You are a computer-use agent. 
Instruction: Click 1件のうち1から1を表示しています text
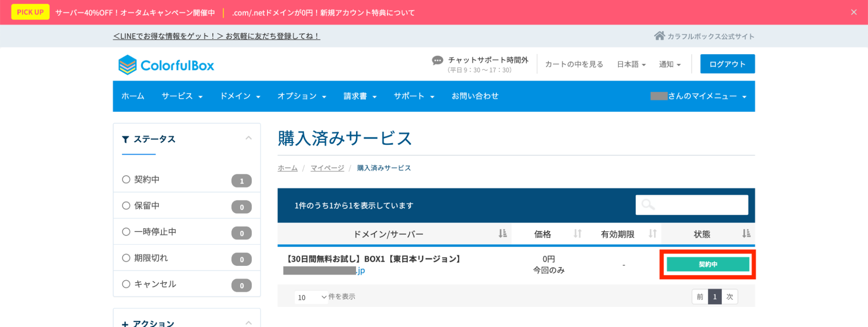(354, 206)
